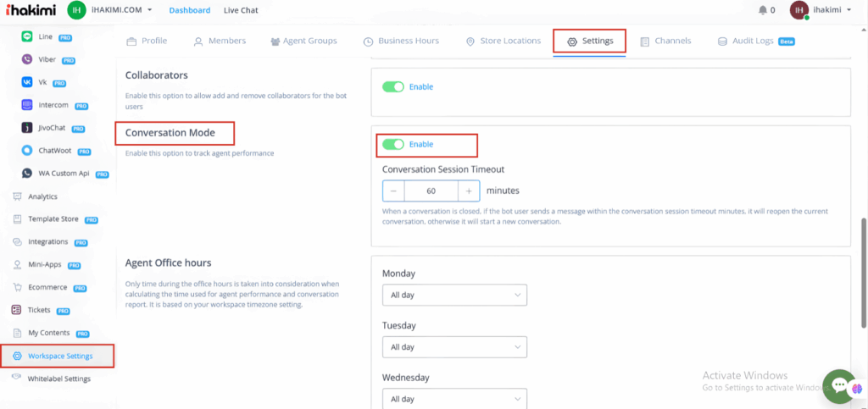
Task: Click the Ecommerce cart icon
Action: tap(19, 288)
